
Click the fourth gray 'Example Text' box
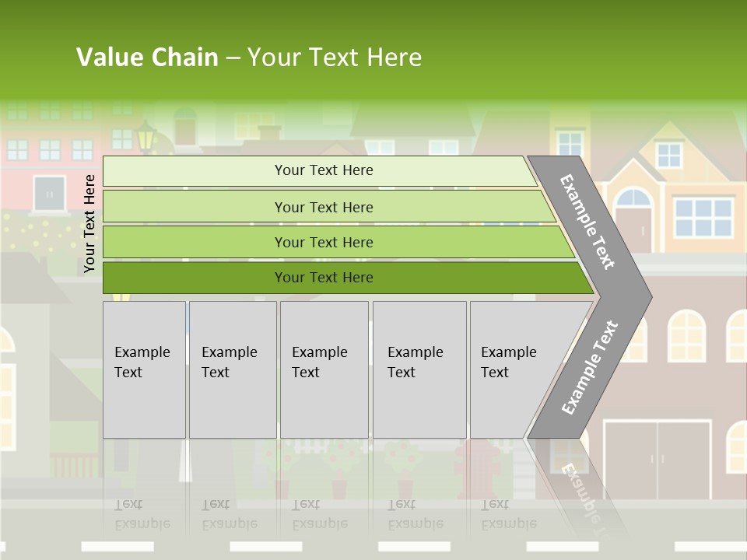(419, 369)
